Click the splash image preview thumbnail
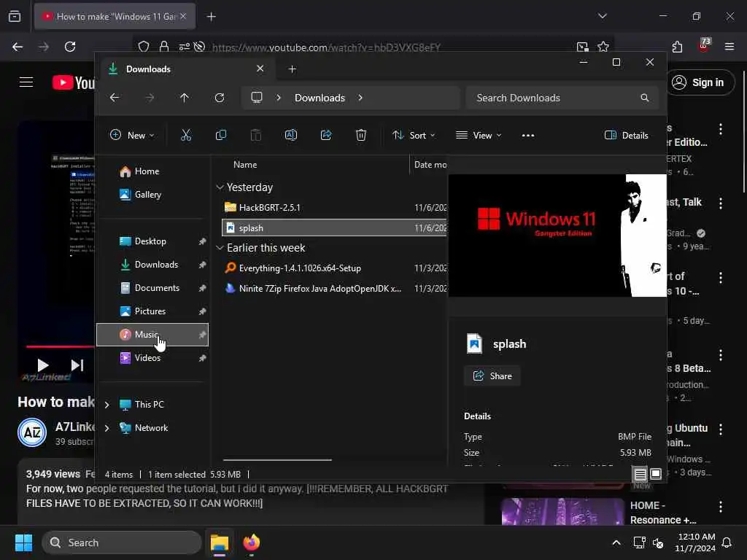The height and width of the screenshot is (560, 747). 557,236
